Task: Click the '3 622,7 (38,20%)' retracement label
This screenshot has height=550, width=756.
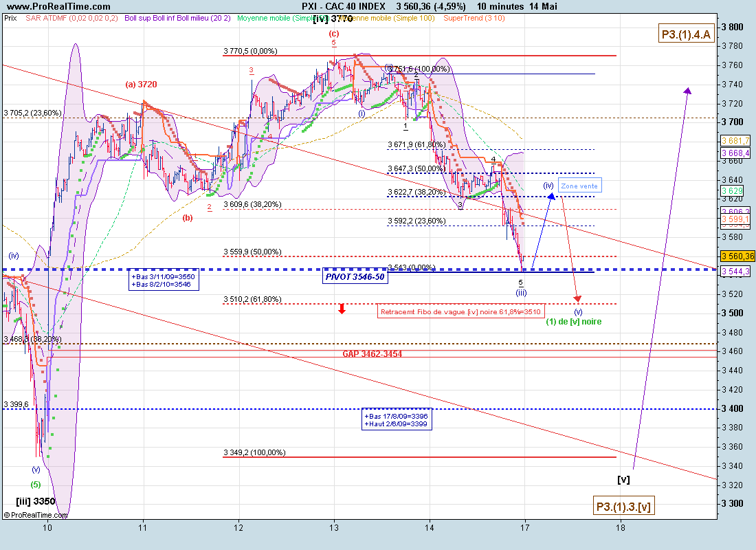Action: [416, 192]
